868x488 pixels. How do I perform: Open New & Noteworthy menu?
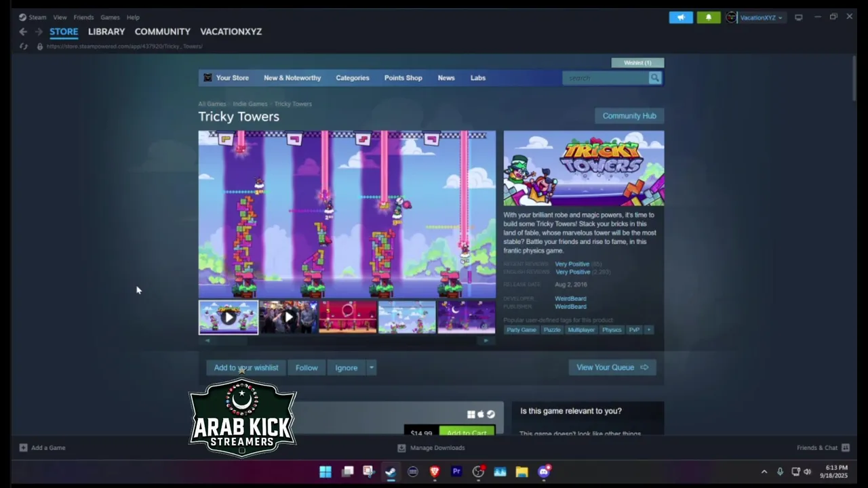tap(292, 78)
